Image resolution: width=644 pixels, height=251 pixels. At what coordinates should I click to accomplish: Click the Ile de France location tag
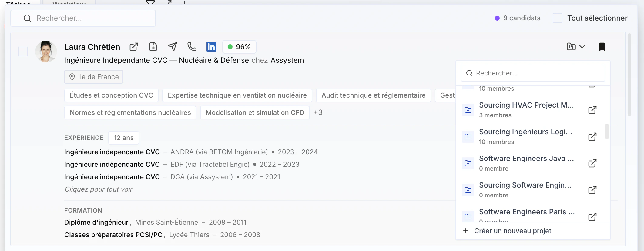pos(94,77)
